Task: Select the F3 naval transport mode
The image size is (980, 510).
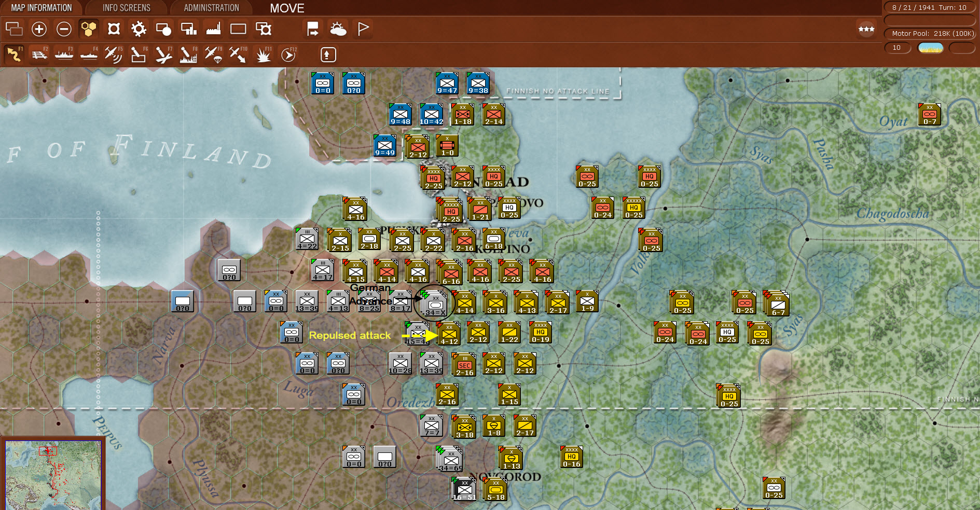Action: click(64, 54)
